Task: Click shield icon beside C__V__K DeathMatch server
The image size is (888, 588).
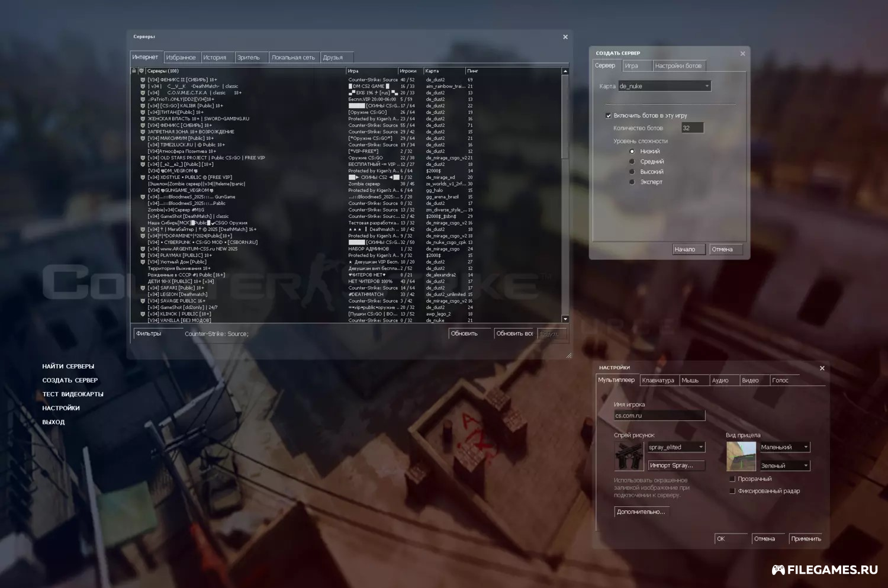Action: click(143, 86)
